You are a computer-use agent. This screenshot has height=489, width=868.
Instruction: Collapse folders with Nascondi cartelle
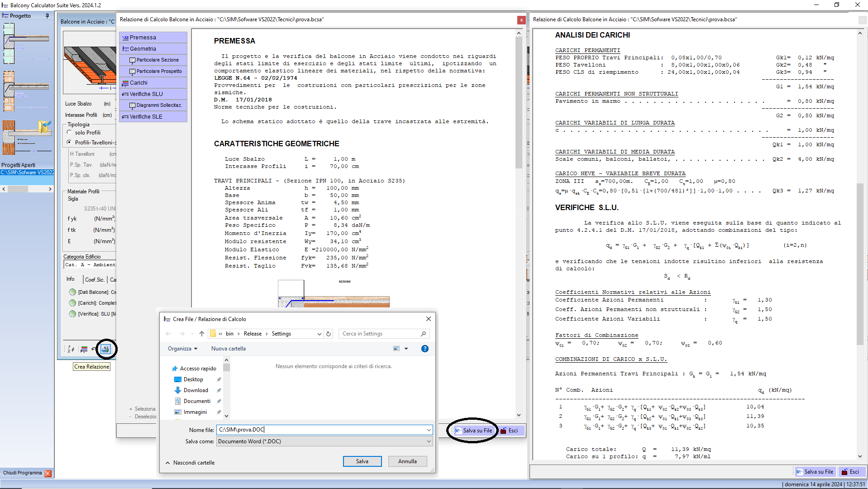pos(190,463)
